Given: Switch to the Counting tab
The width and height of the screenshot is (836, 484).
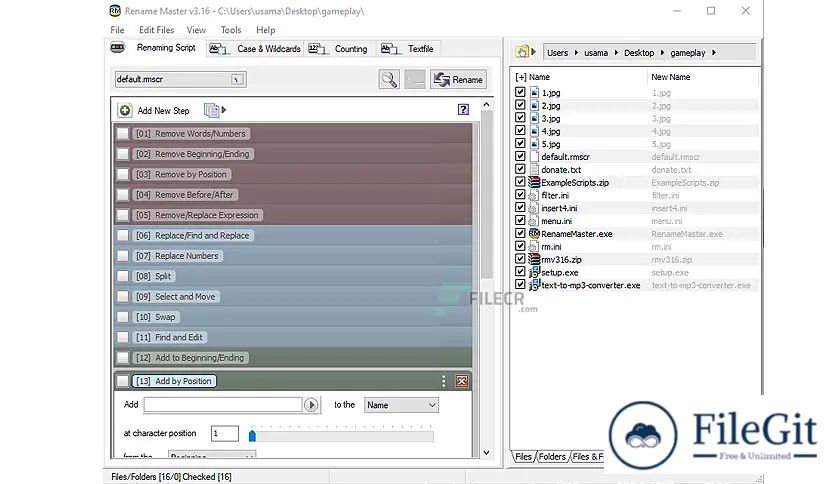Looking at the screenshot, I should pos(339,49).
